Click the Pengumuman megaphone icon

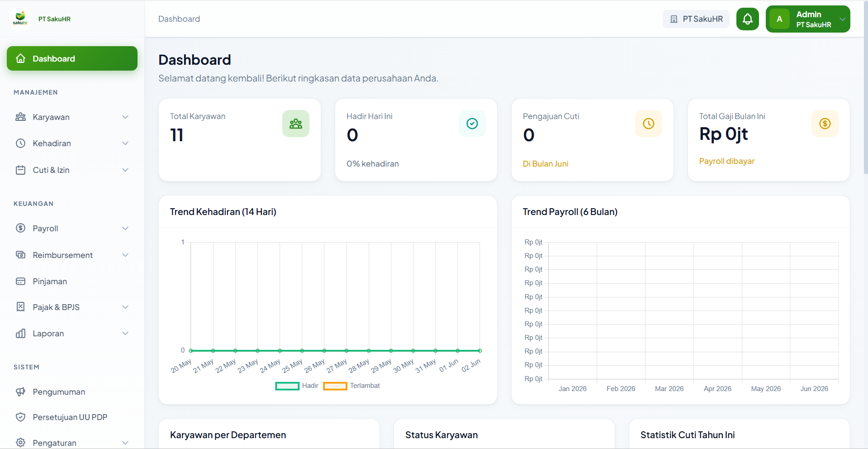tap(21, 392)
